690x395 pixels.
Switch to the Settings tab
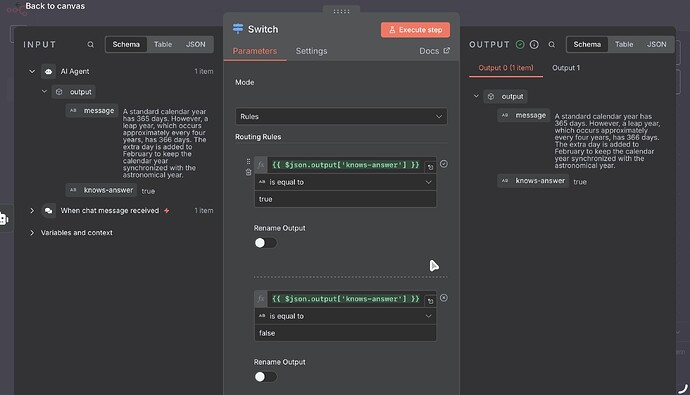pyautogui.click(x=311, y=51)
